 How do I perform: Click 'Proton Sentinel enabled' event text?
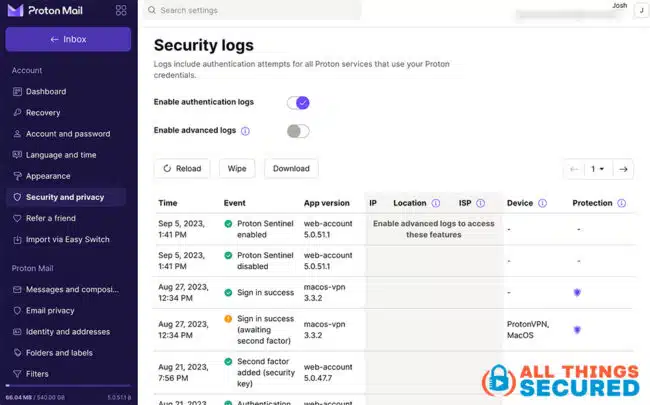(265, 229)
